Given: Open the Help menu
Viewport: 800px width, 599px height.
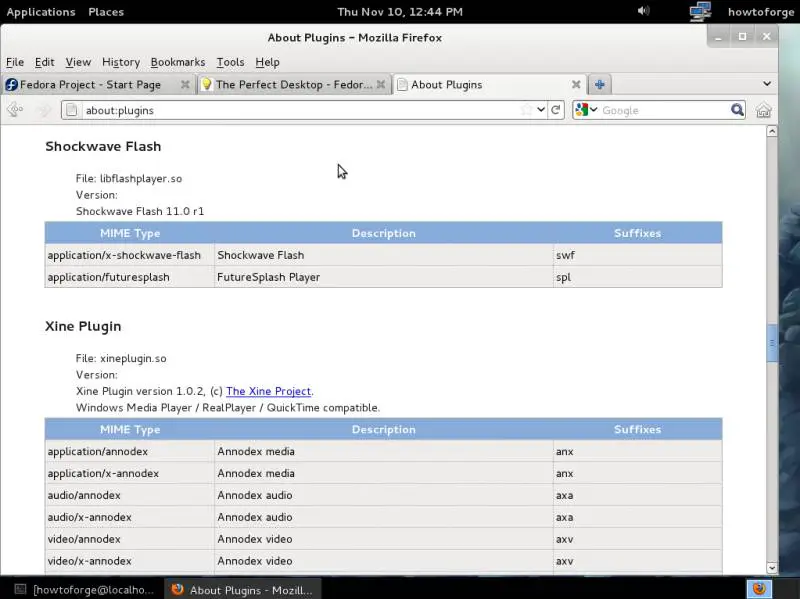Looking at the screenshot, I should pos(267,62).
